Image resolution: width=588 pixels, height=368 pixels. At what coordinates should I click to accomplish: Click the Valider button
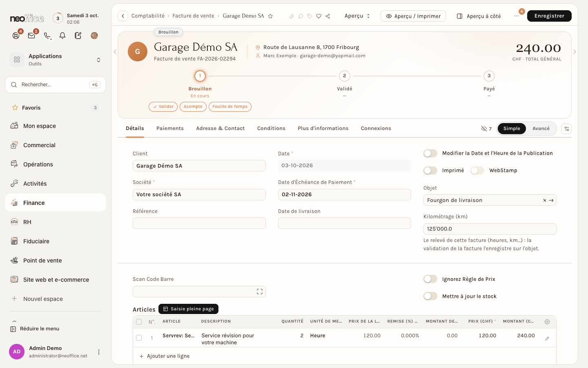point(163,107)
